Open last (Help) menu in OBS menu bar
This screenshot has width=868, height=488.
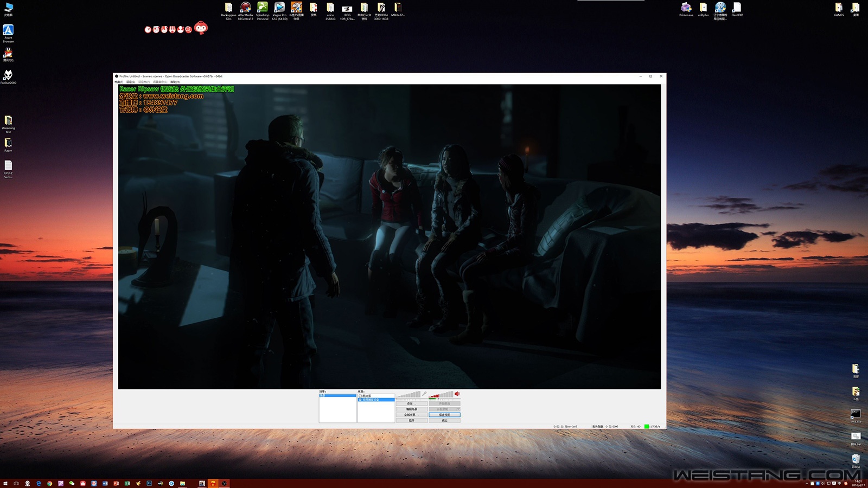tap(175, 82)
